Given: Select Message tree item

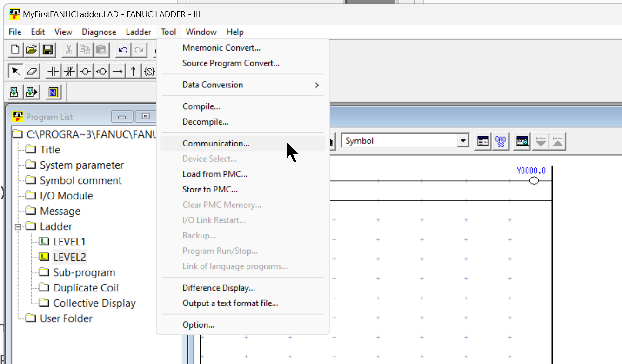Looking at the screenshot, I should coord(60,211).
